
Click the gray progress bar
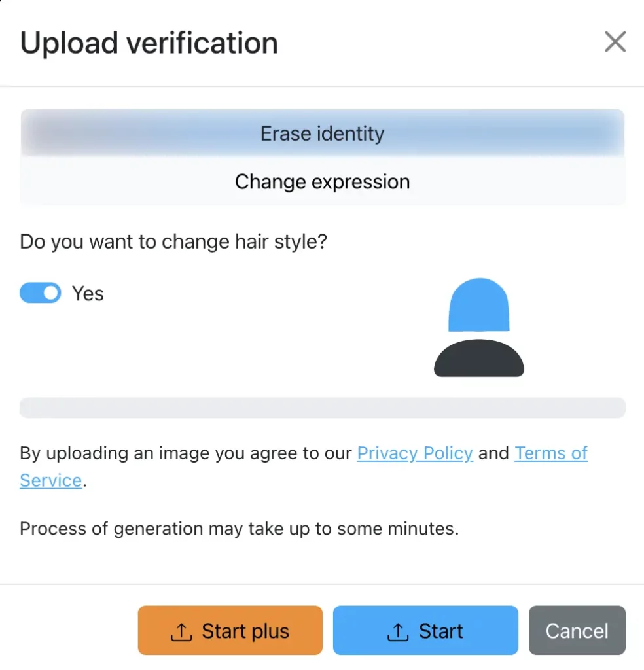pyautogui.click(x=322, y=407)
